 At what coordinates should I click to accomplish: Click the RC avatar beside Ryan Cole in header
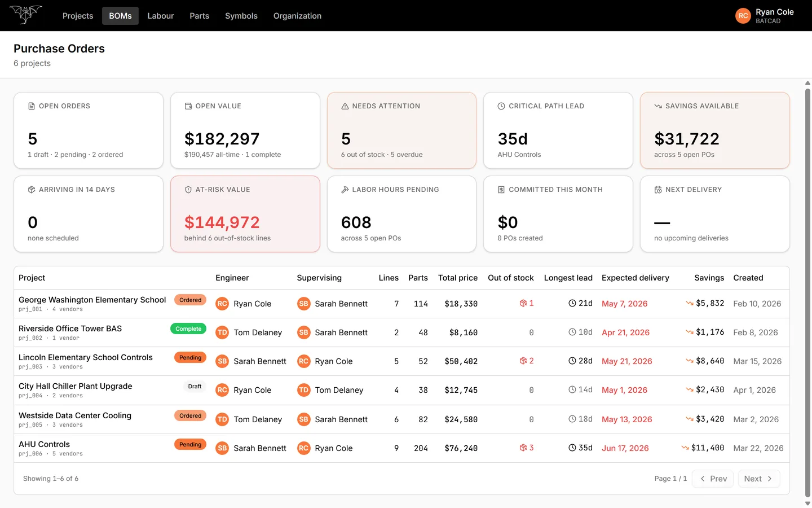[743, 16]
